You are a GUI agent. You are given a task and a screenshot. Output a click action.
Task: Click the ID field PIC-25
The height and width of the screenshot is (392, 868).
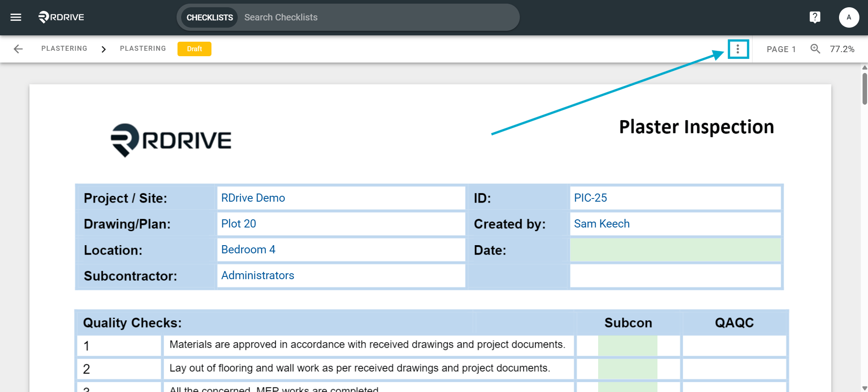tap(675, 198)
